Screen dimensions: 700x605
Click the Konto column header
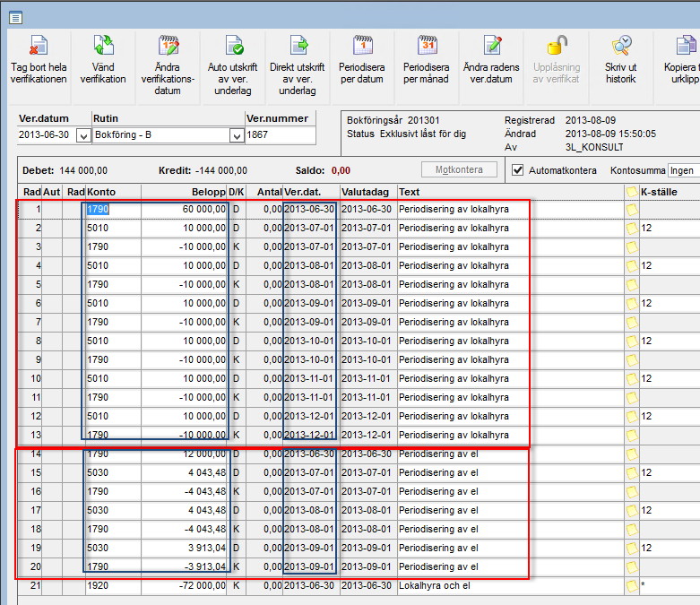pyautogui.click(x=114, y=192)
